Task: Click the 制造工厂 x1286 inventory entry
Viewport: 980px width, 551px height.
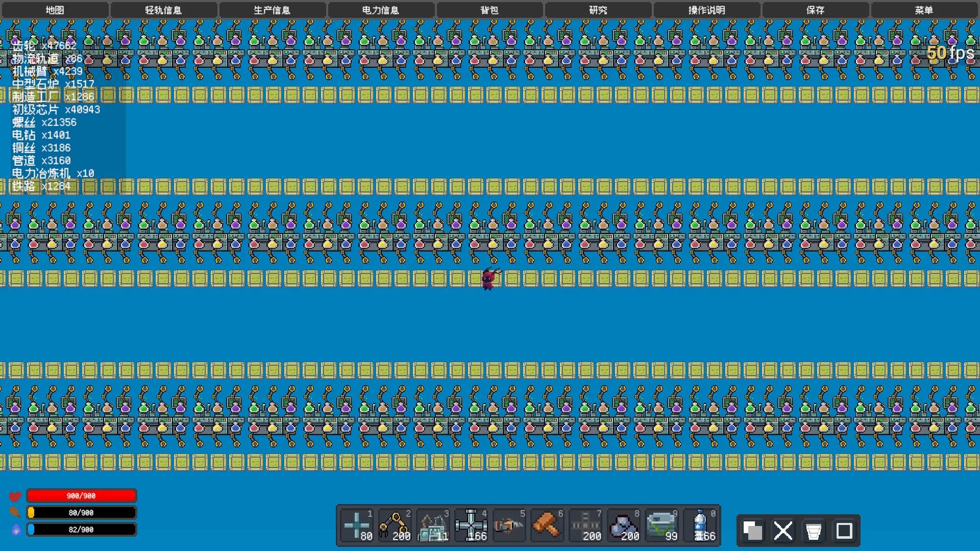Action: pos(53,97)
